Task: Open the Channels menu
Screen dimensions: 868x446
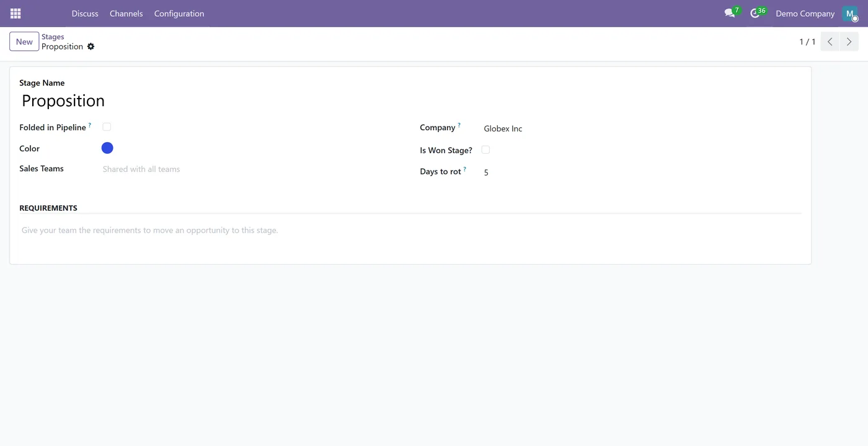Action: (126, 13)
